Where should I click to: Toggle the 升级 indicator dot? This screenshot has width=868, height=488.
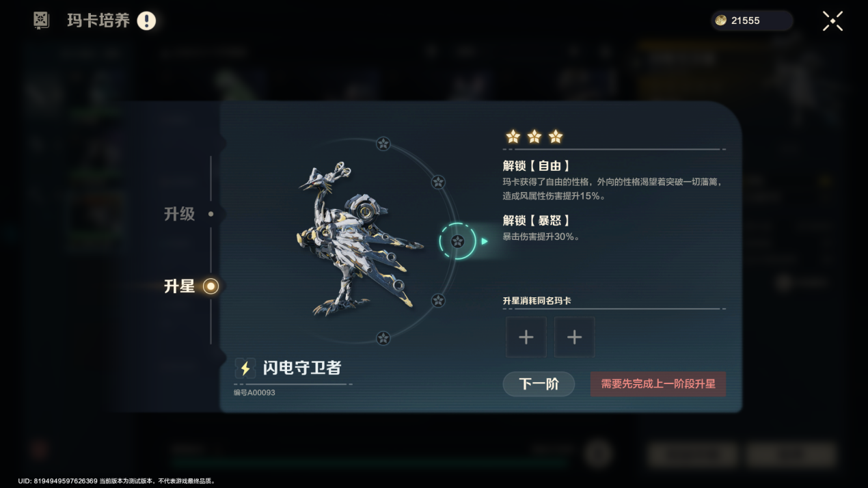[x=211, y=214]
